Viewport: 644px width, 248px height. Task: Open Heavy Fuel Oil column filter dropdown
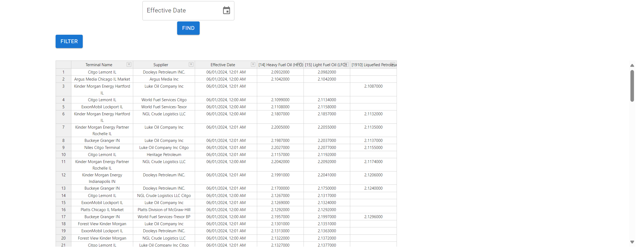tap(300, 64)
